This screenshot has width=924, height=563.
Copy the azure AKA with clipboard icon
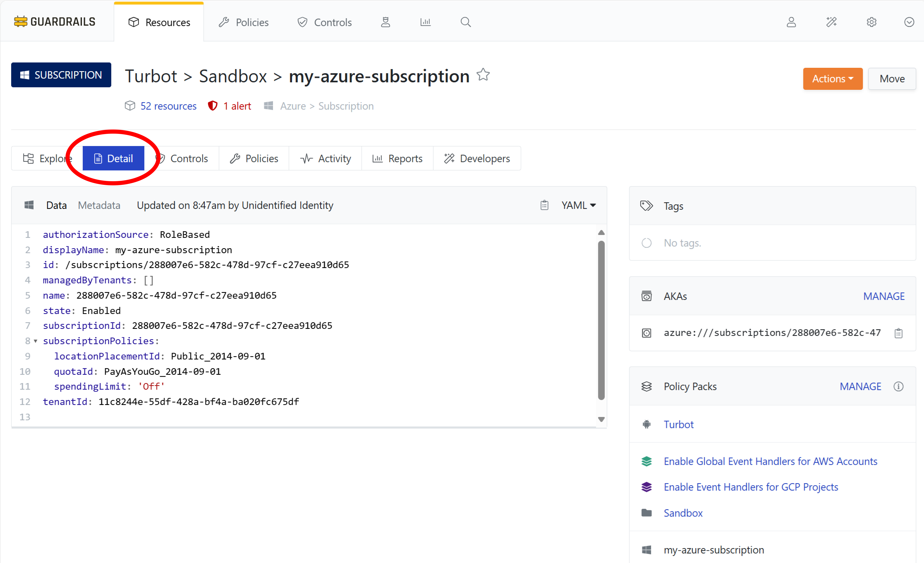tap(898, 333)
